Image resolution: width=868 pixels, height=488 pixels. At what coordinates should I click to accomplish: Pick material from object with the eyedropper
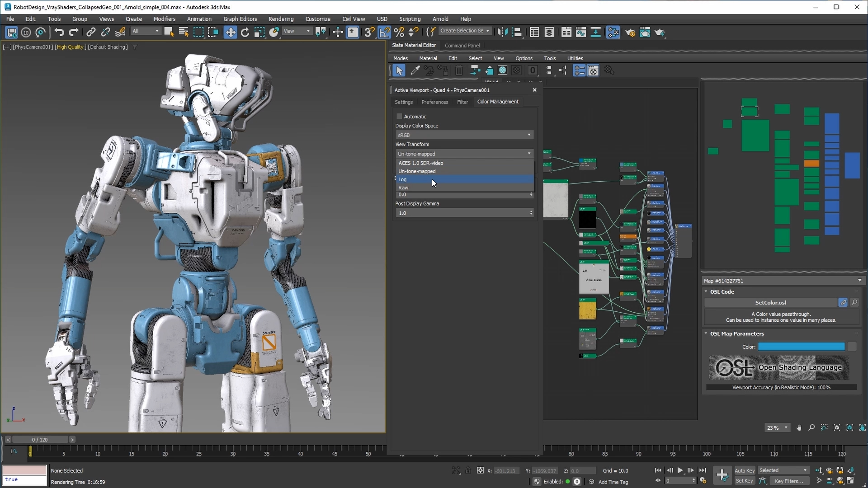[x=415, y=70]
